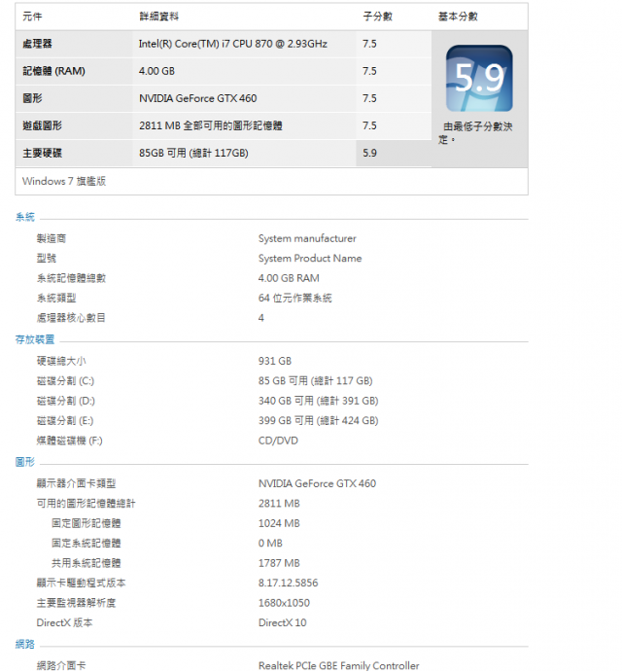Screen dimensions: 622x672
Task: Click the CD/DVD value
Action: click(278, 441)
